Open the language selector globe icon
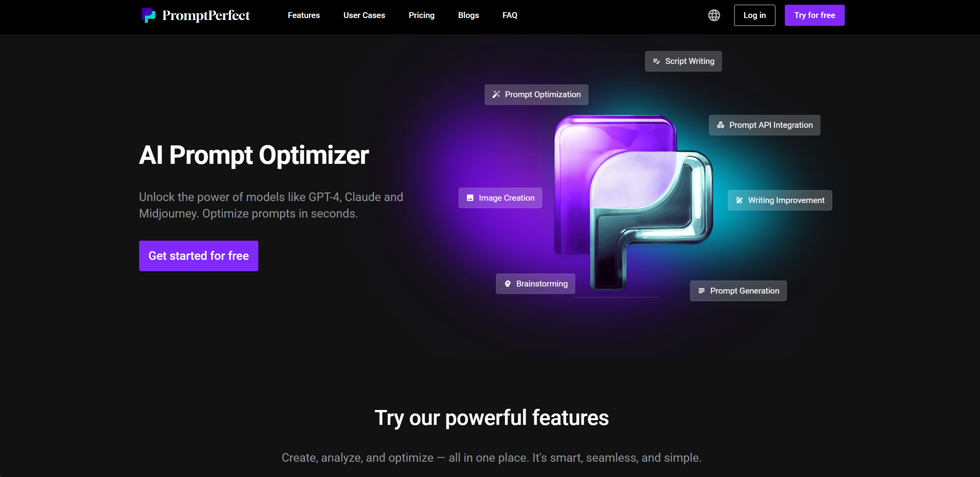The width and height of the screenshot is (980, 477). [x=714, y=15]
